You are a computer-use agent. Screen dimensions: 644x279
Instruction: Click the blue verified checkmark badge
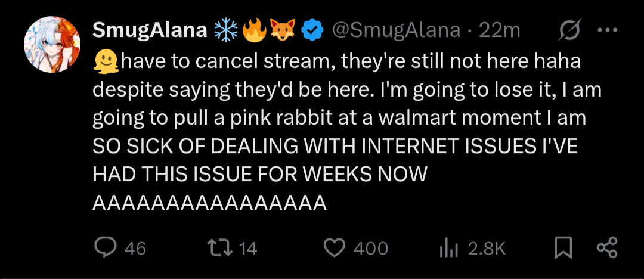pos(312,30)
